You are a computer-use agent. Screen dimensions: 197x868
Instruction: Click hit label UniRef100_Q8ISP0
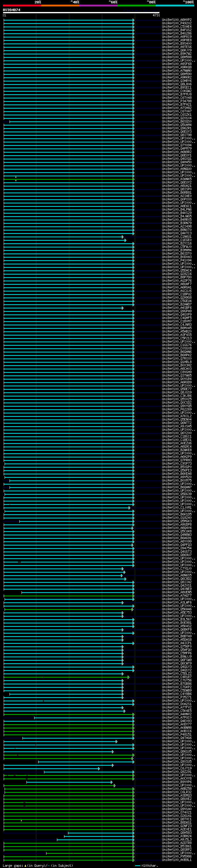(x=177, y=189)
